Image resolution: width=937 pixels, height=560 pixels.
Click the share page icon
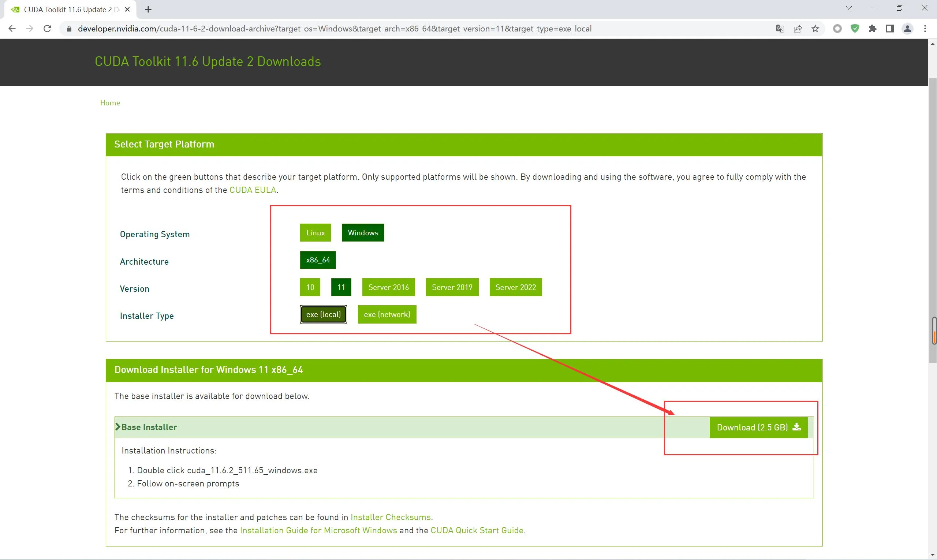tap(798, 29)
